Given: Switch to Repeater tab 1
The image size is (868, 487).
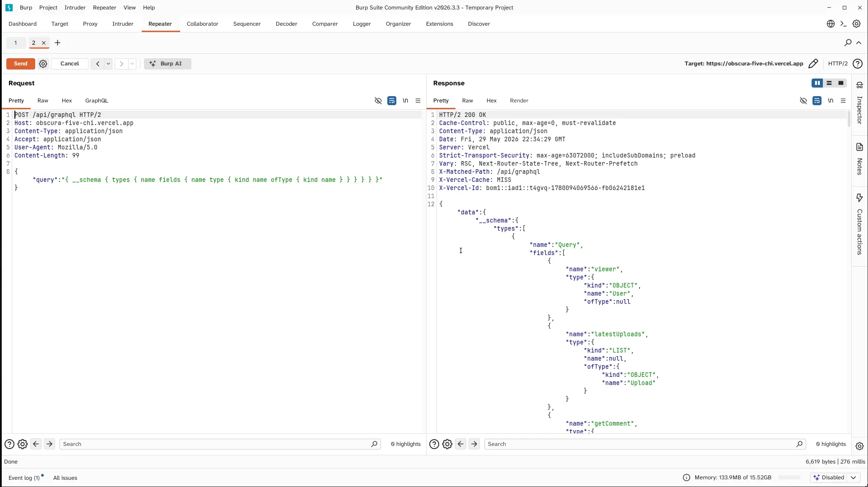Looking at the screenshot, I should 16,43.
